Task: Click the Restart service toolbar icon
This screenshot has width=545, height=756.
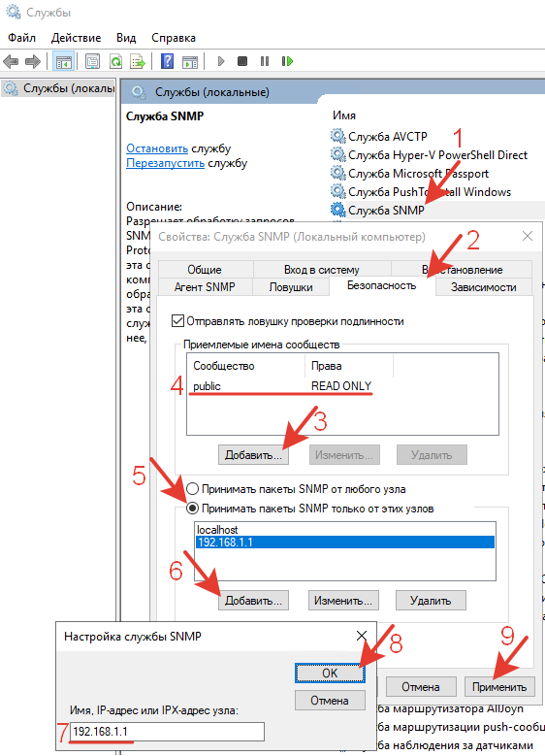Action: 288,61
